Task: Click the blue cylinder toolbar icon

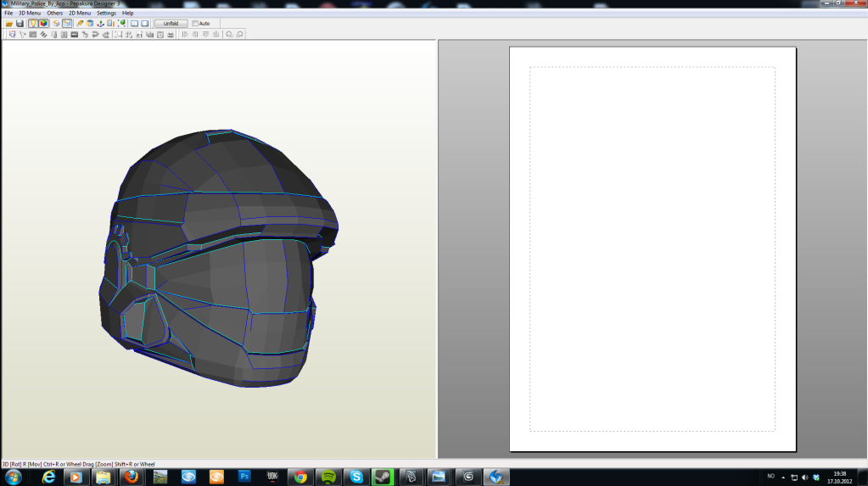Action: point(90,23)
